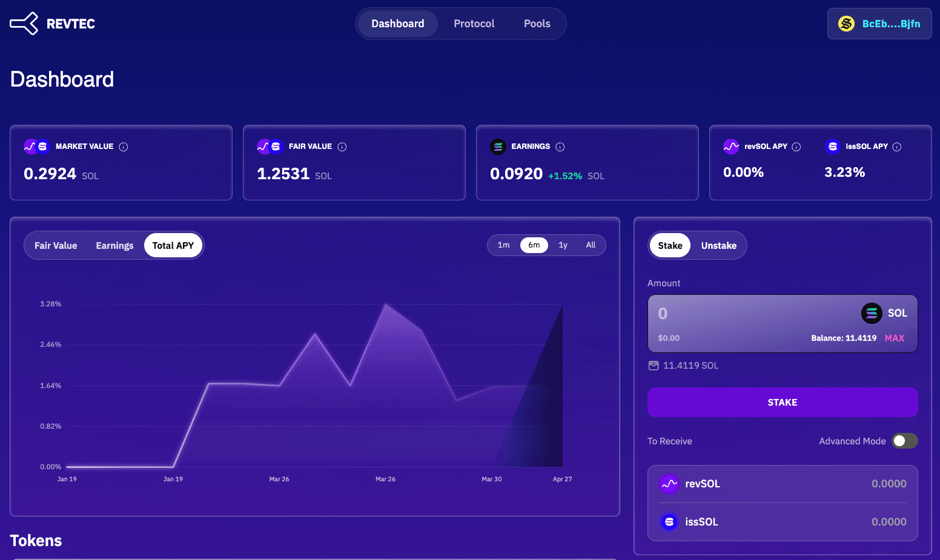Open the Protocol navigation tab

pyautogui.click(x=474, y=24)
